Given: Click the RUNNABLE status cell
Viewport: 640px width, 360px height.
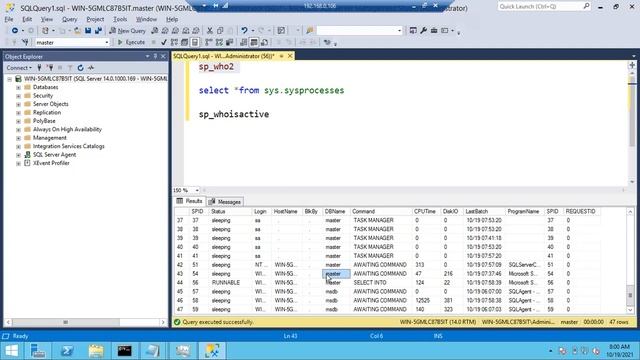Looking at the screenshot, I should [226, 282].
